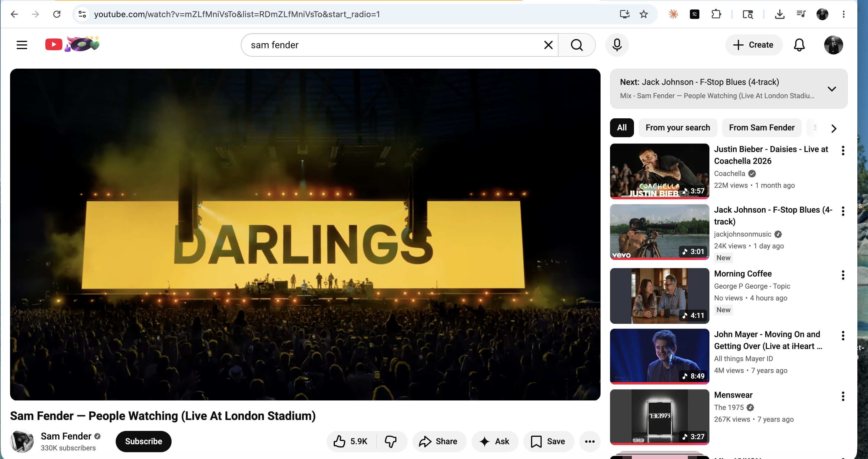Submit search with the magnifier button
The width and height of the screenshot is (868, 459).
point(577,45)
